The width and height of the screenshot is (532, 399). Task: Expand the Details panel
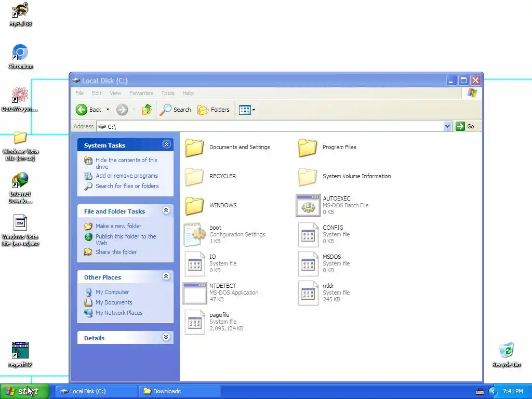click(x=166, y=337)
